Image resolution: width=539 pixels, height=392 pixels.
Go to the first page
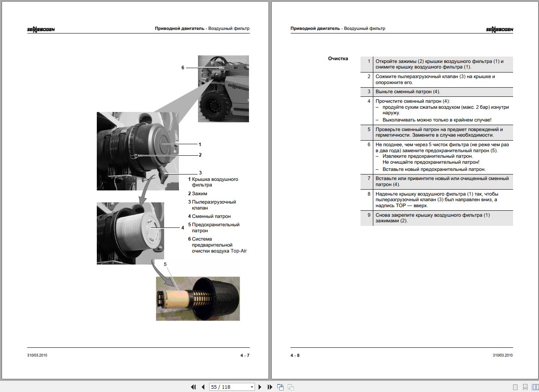pyautogui.click(x=193, y=387)
